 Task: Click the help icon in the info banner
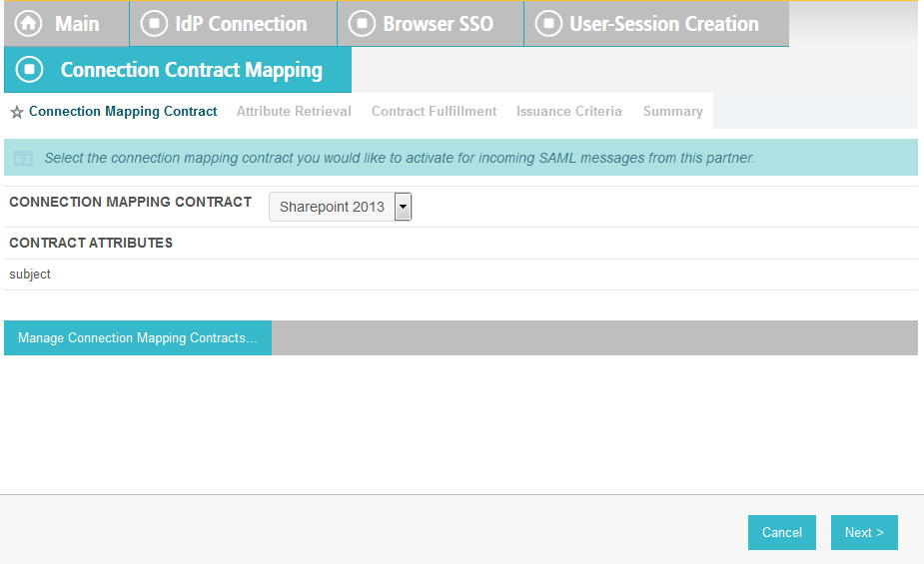24,159
